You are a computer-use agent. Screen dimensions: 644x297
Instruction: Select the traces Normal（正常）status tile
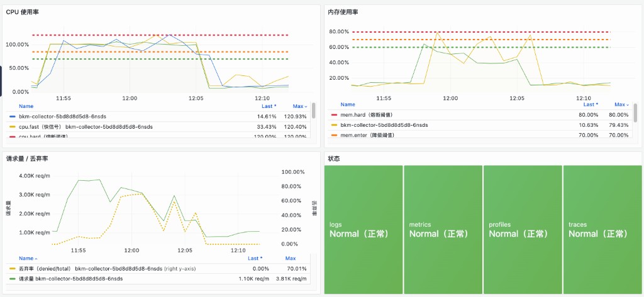[x=602, y=229]
